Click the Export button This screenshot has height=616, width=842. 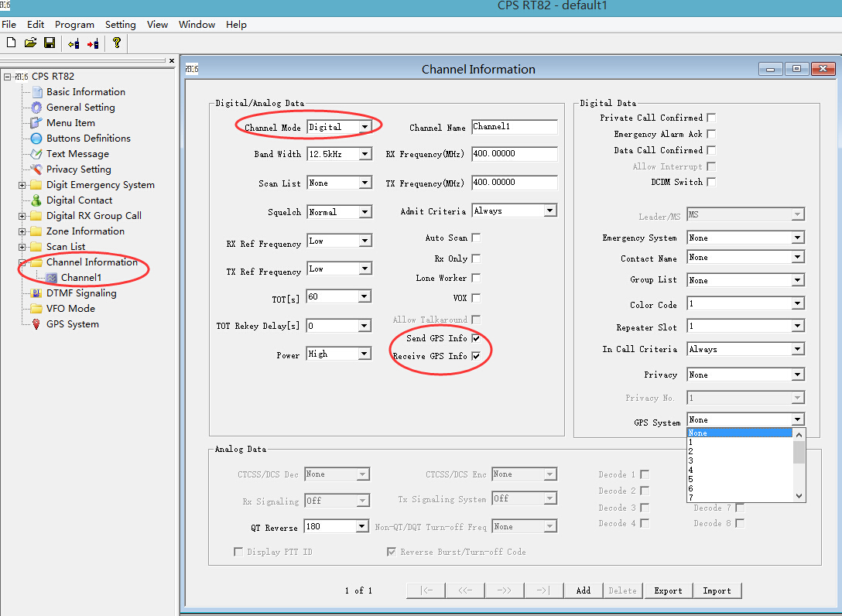[x=668, y=590]
